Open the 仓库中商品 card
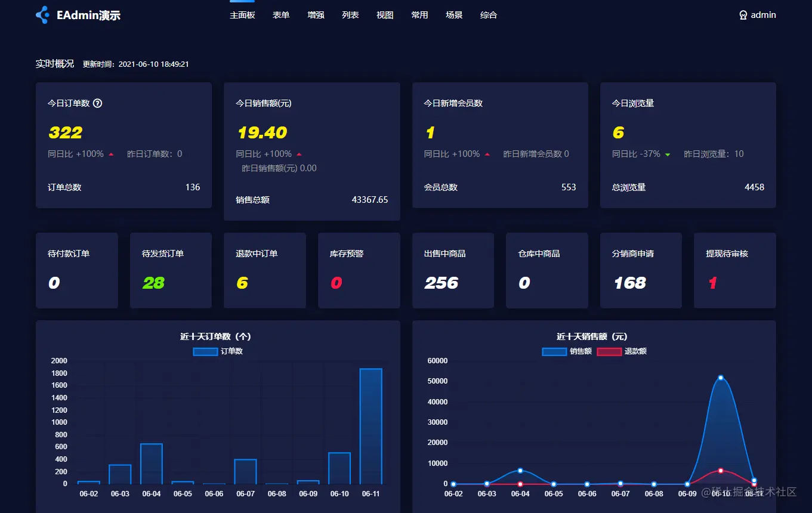Viewport: 812px width, 513px height. point(547,270)
